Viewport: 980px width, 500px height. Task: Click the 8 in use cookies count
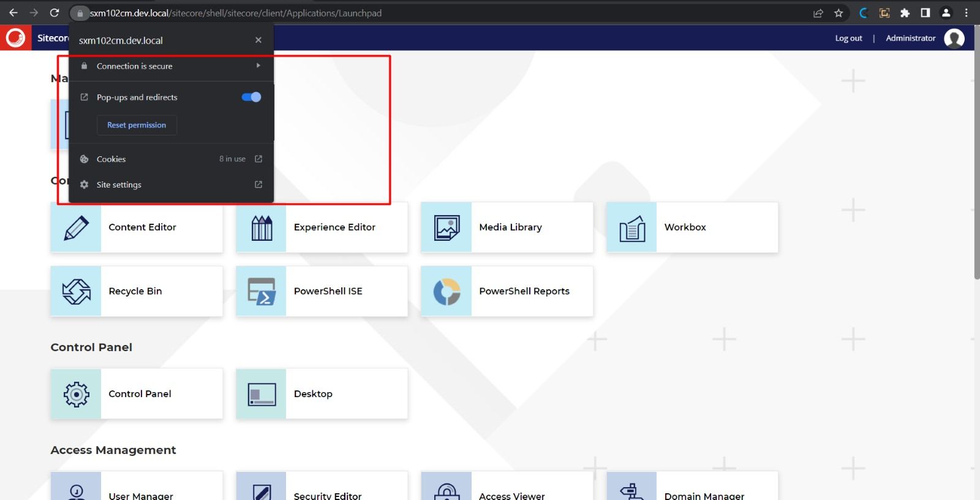(x=232, y=159)
